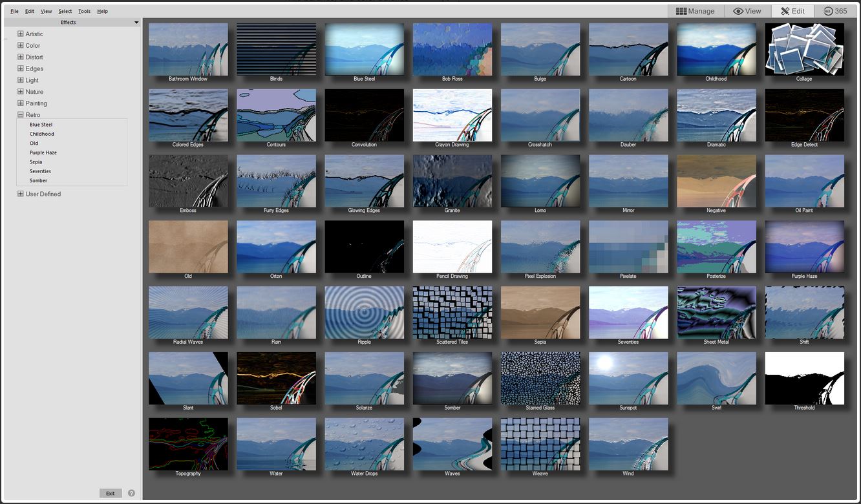Expand the Artistic effects category
861x504 pixels.
point(21,34)
